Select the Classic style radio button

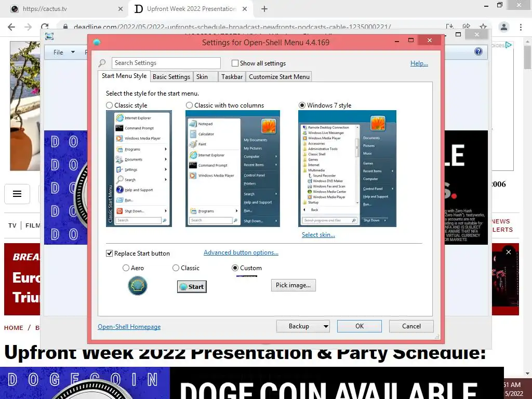[109, 105]
